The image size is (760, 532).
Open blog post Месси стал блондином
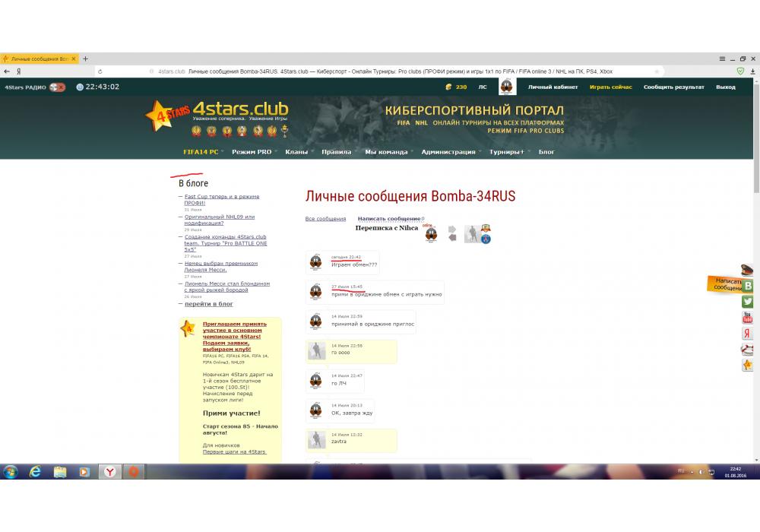click(226, 287)
